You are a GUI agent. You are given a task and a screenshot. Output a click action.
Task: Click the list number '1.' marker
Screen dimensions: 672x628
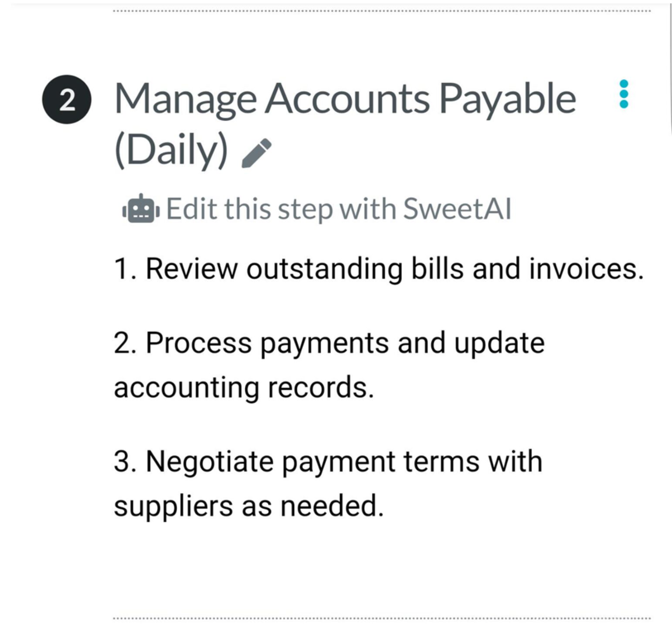[x=126, y=269]
